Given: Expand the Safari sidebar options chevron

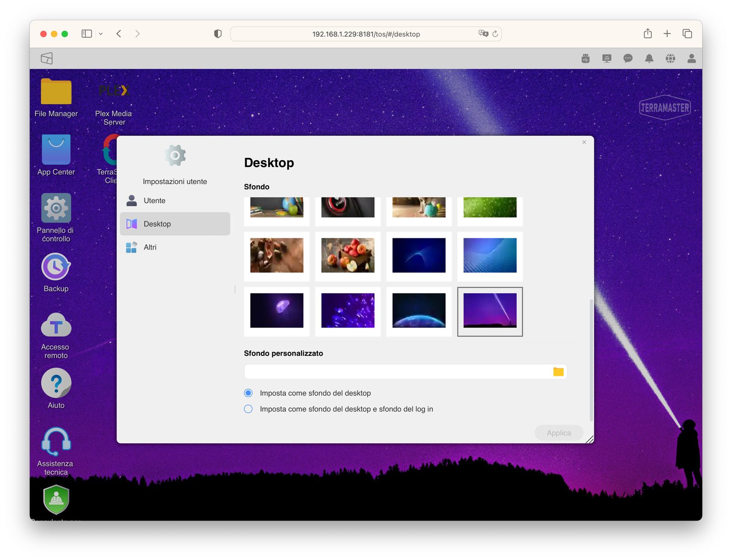Looking at the screenshot, I should [x=101, y=34].
